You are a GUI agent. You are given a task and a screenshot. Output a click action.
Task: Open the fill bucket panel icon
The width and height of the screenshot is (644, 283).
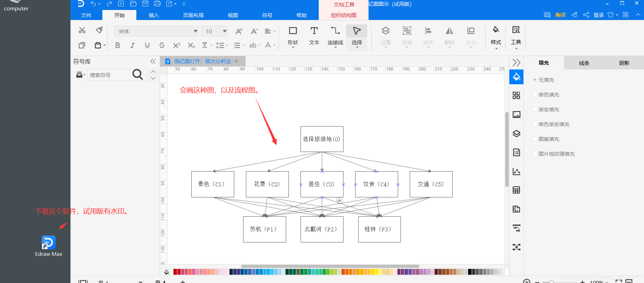click(516, 77)
